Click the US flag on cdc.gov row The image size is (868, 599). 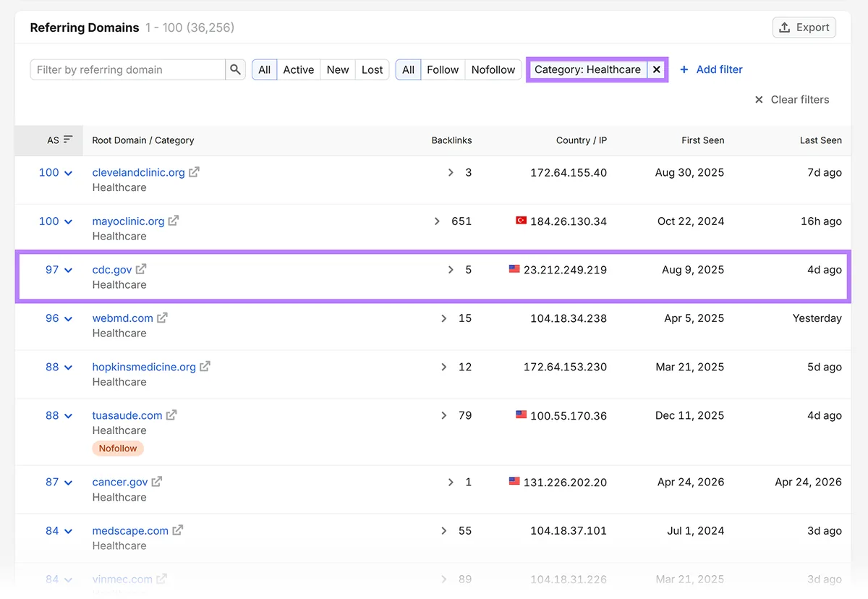(x=514, y=269)
